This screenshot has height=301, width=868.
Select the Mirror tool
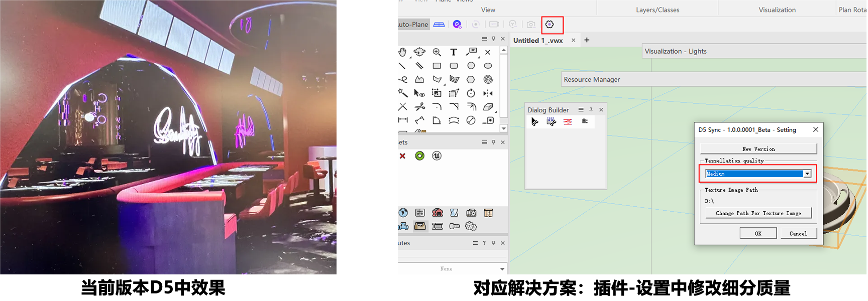pyautogui.click(x=488, y=93)
